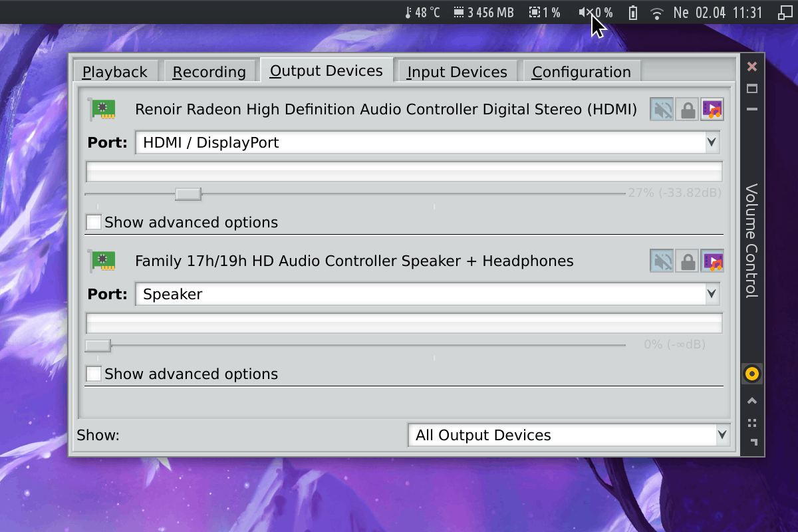Click the Family 17h/19h HD Audio device name
The width and height of the screenshot is (798, 532).
coord(354,261)
